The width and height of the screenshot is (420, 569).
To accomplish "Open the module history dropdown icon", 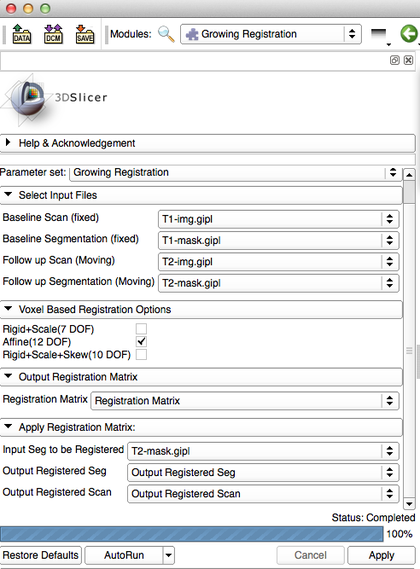I will tap(380, 37).
